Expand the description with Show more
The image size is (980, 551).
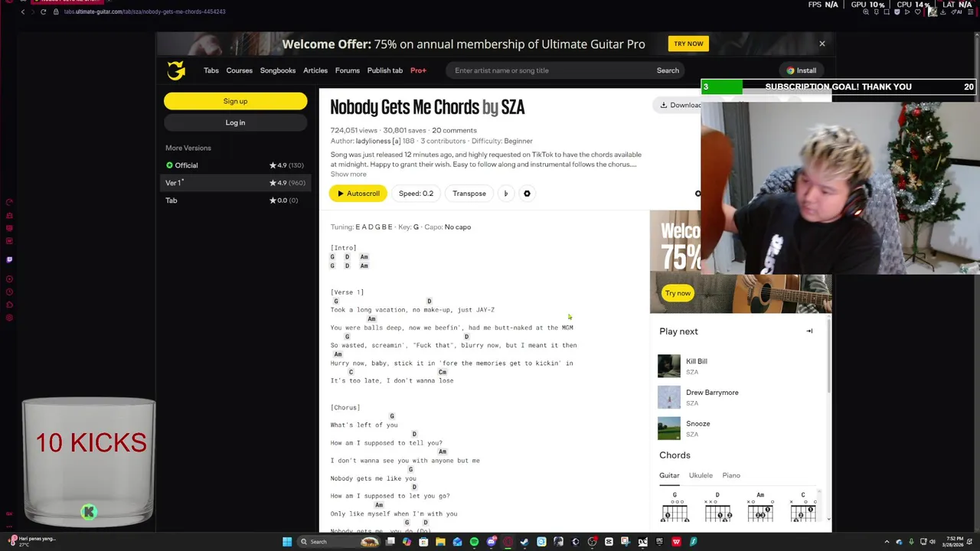(348, 174)
